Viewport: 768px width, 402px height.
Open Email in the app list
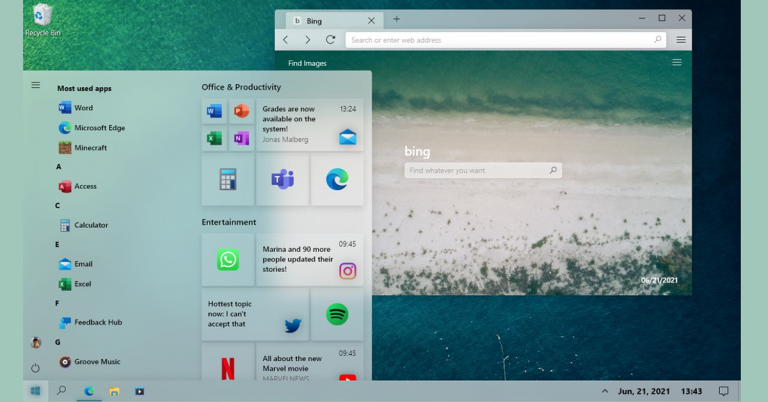coord(75,264)
